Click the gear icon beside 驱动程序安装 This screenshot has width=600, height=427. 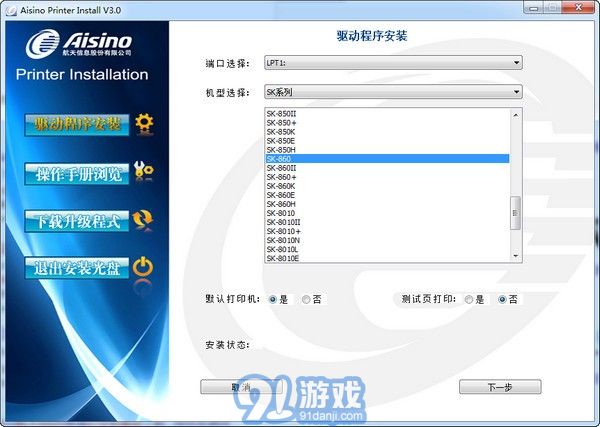pyautogui.click(x=144, y=123)
